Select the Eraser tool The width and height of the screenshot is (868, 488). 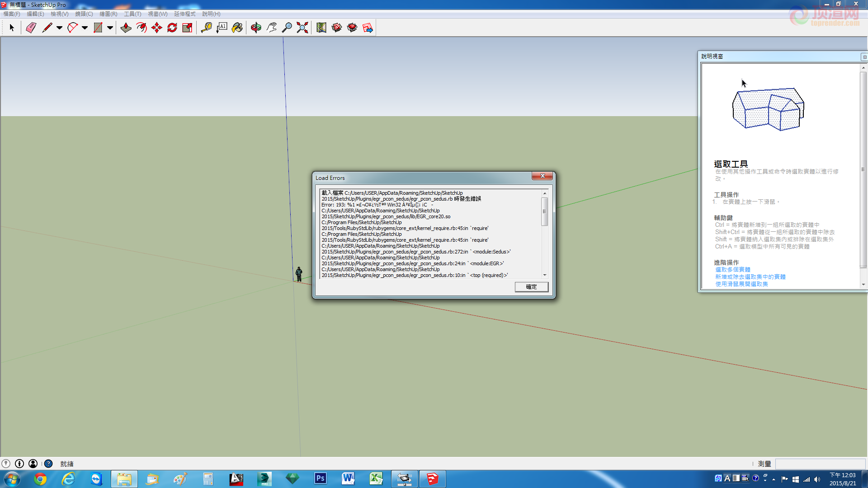pyautogui.click(x=31, y=28)
